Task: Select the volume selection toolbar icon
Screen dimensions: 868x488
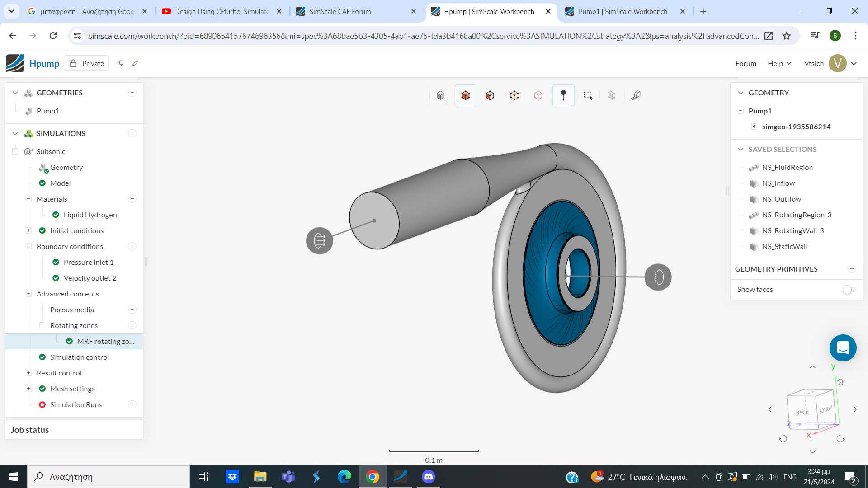Action: [x=465, y=95]
